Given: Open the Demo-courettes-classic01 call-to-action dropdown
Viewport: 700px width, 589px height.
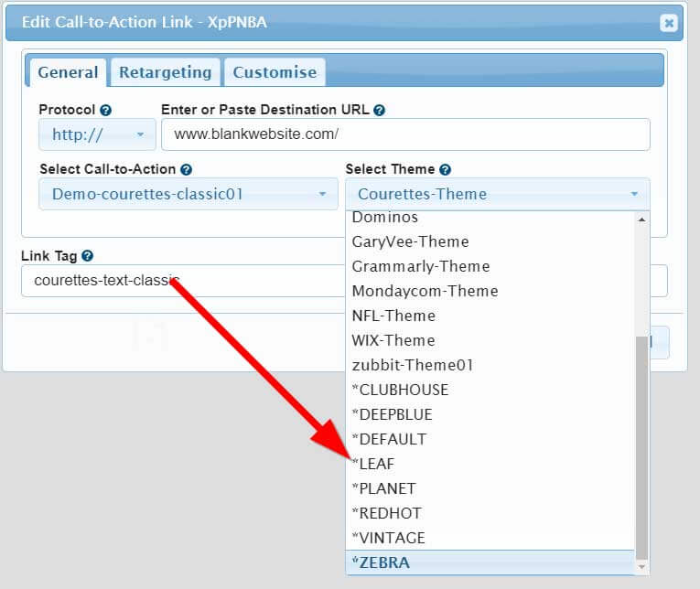Looking at the screenshot, I should [x=188, y=194].
